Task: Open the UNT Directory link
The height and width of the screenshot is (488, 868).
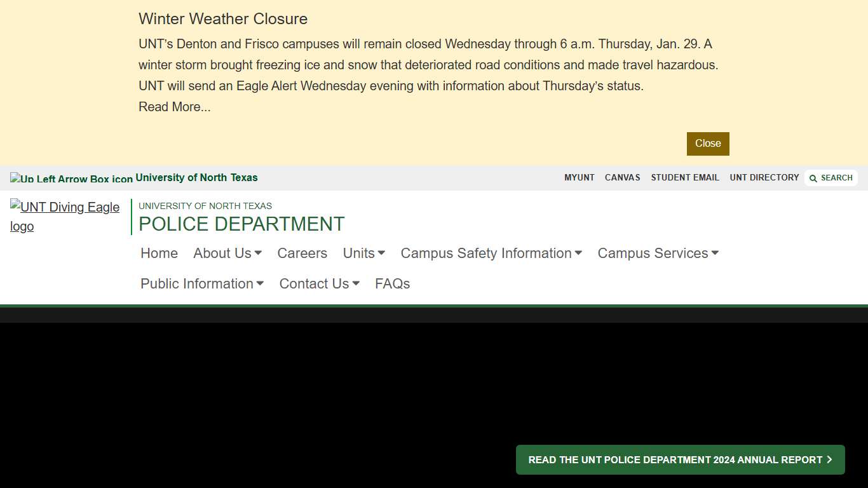Action: click(x=764, y=178)
